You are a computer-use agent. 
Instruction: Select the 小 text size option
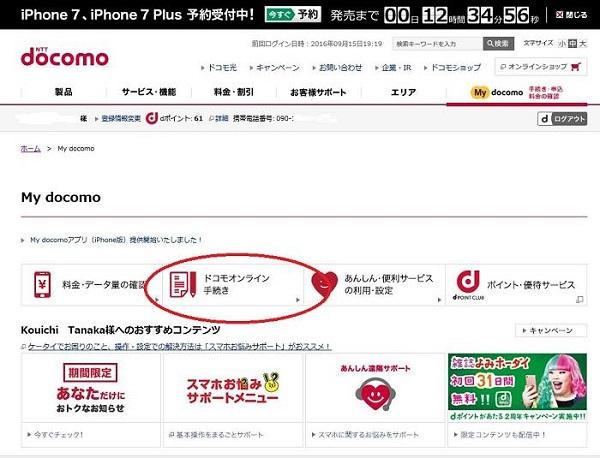[562, 44]
